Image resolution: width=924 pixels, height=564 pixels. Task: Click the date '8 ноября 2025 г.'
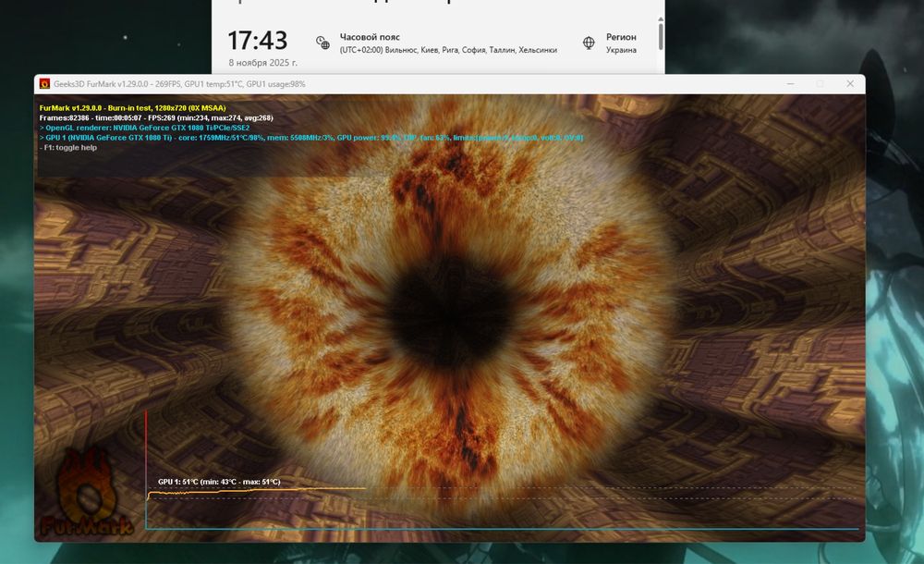pos(262,63)
